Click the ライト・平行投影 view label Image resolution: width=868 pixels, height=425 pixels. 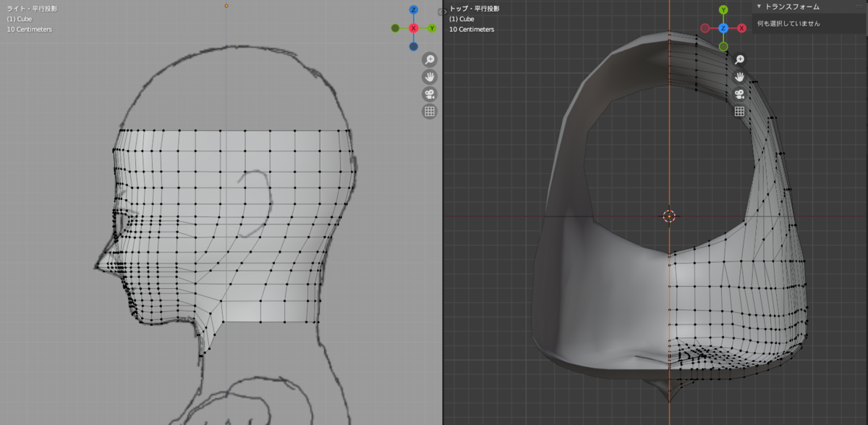[x=32, y=9]
